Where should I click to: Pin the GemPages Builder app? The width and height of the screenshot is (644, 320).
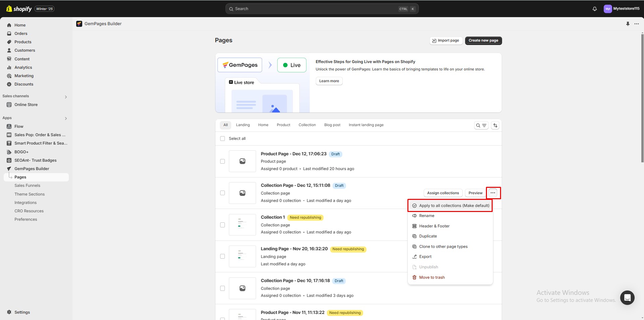(628, 24)
